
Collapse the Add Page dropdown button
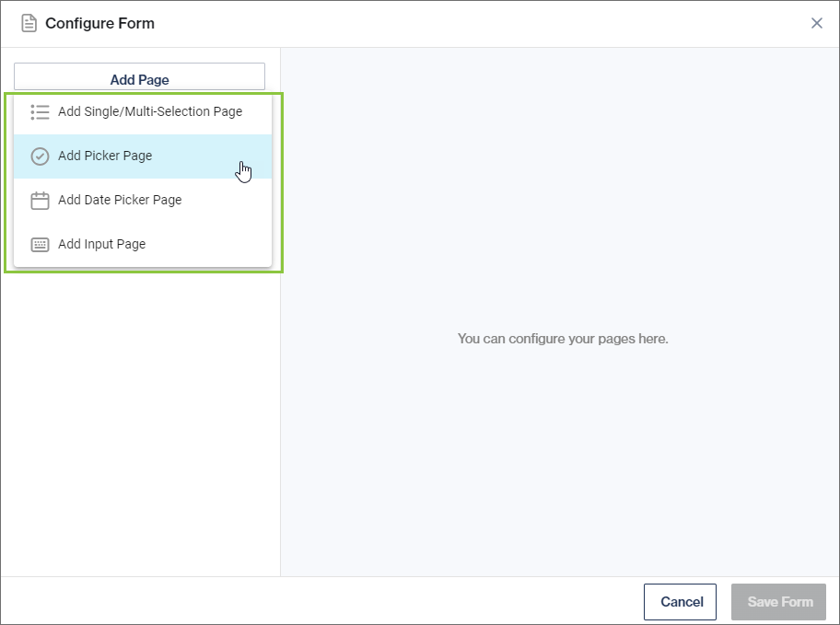139,79
